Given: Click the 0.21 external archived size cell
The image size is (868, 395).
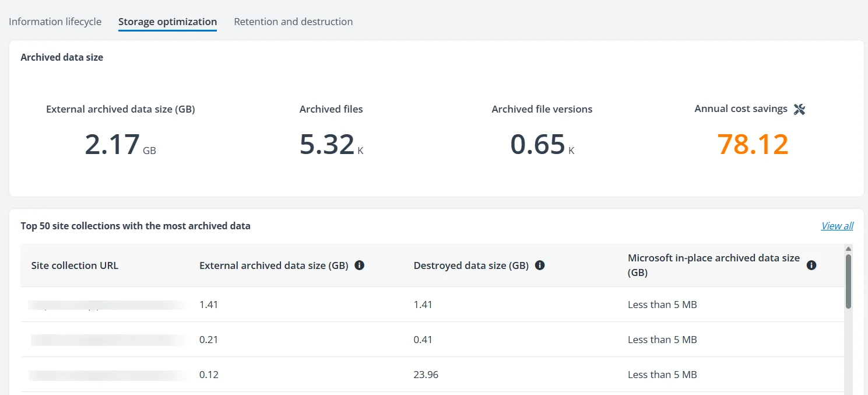Looking at the screenshot, I should point(209,340).
